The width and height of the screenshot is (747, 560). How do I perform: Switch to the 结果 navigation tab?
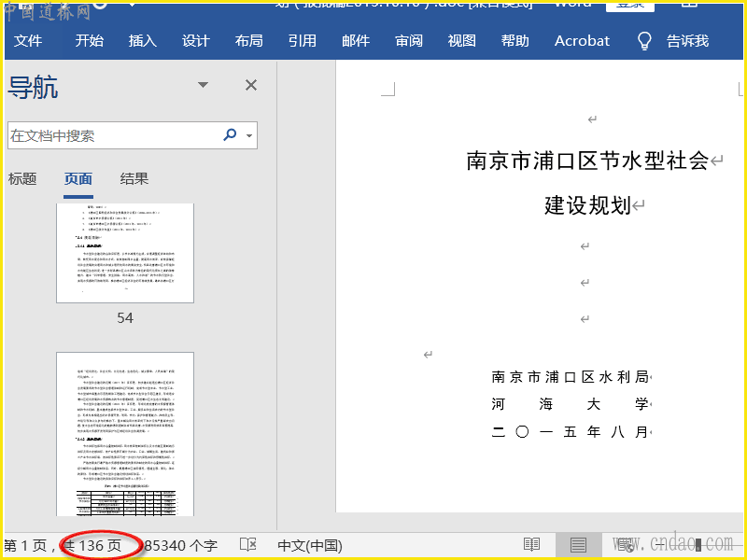click(x=134, y=179)
